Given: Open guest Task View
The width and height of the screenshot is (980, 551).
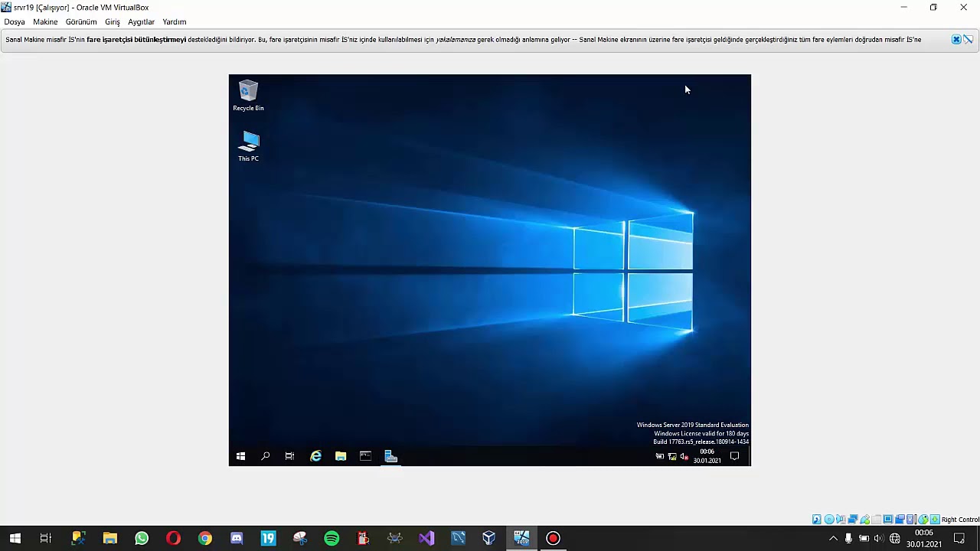Looking at the screenshot, I should 289,456.
